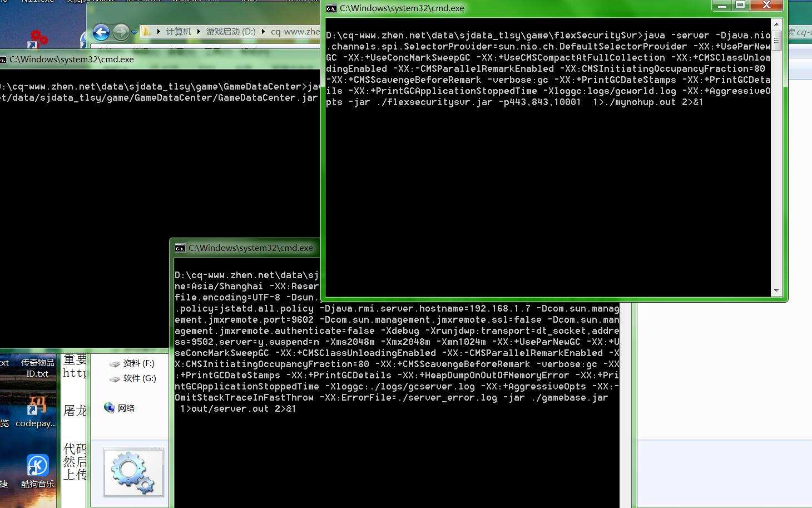Screen dimensions: 812x508
Task: Select 网络 in the navigation pane
Action: pos(126,408)
